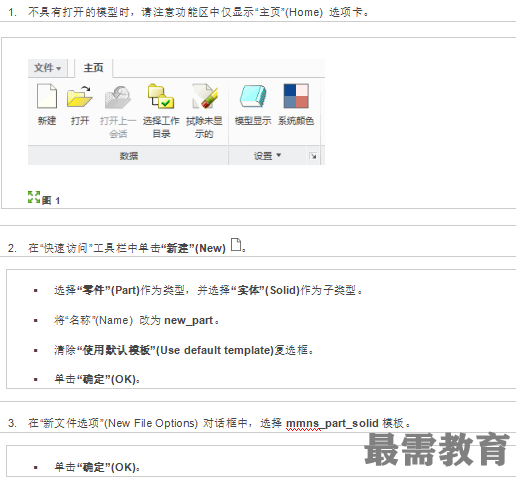This screenshot has height=489, width=516.
Task: Click the dialog launcher arrow beside 设置
Action: [313, 156]
